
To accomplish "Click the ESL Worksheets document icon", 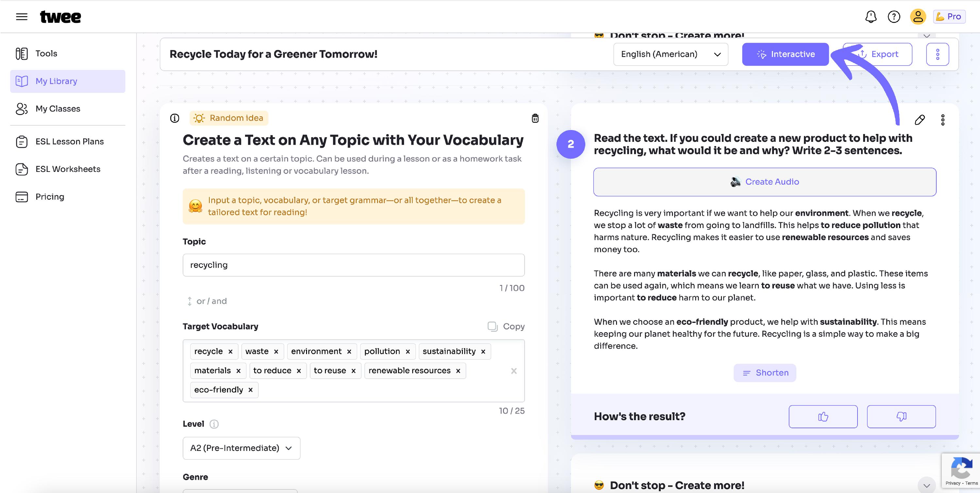I will pos(22,169).
